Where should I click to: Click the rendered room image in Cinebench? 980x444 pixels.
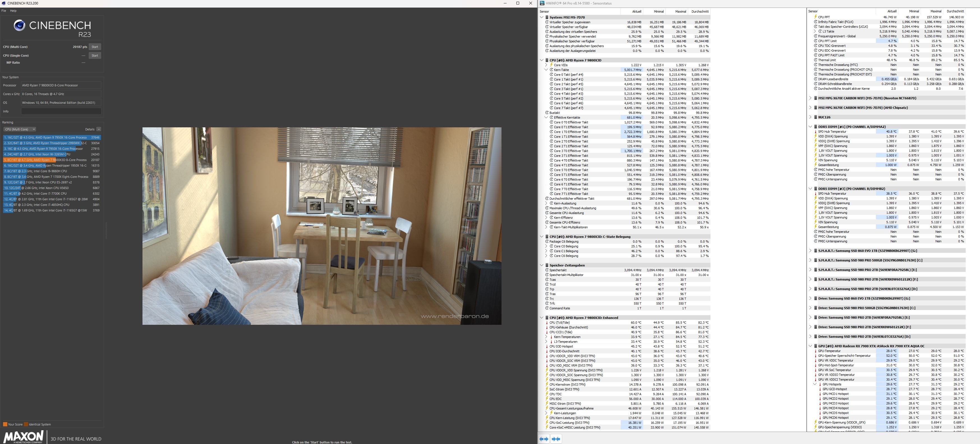322,226
